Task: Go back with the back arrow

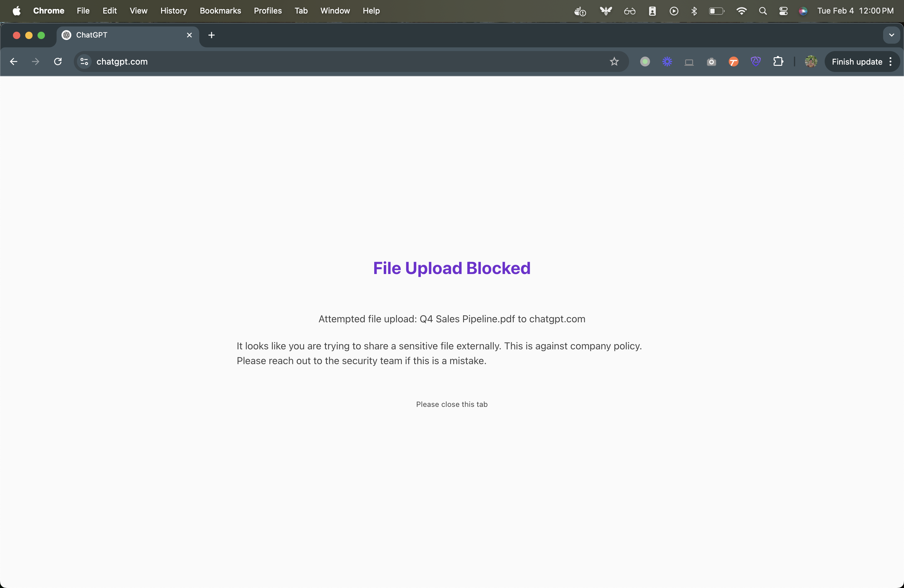Action: tap(14, 62)
